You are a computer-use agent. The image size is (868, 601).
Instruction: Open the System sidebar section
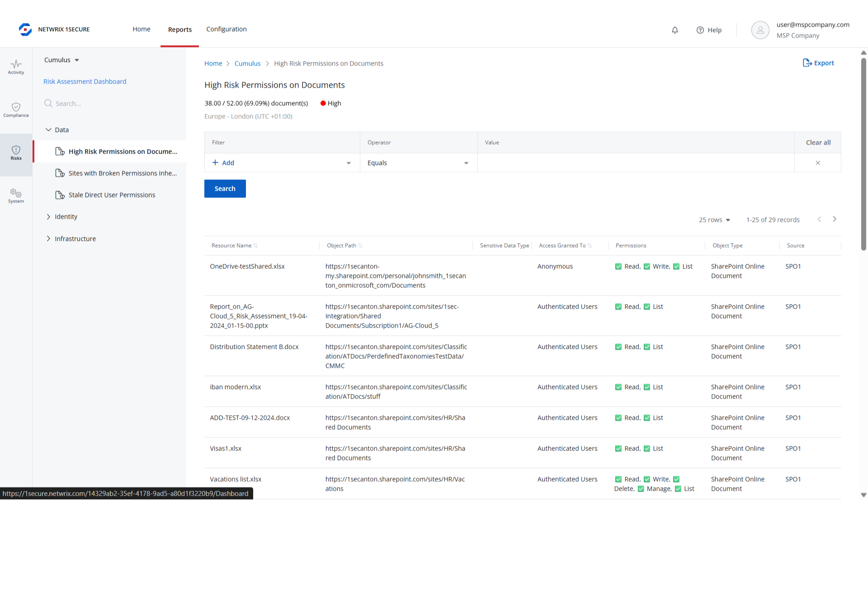(x=16, y=196)
